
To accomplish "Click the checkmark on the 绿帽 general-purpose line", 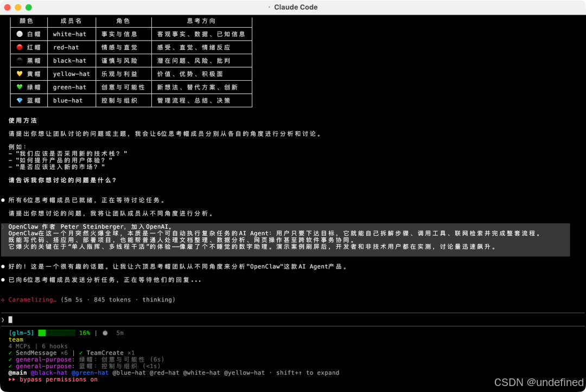I will 10,359.
